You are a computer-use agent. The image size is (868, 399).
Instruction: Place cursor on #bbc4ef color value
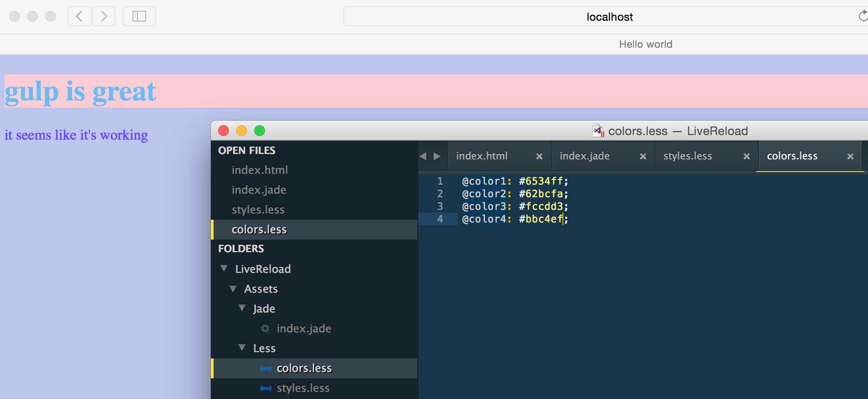(541, 219)
